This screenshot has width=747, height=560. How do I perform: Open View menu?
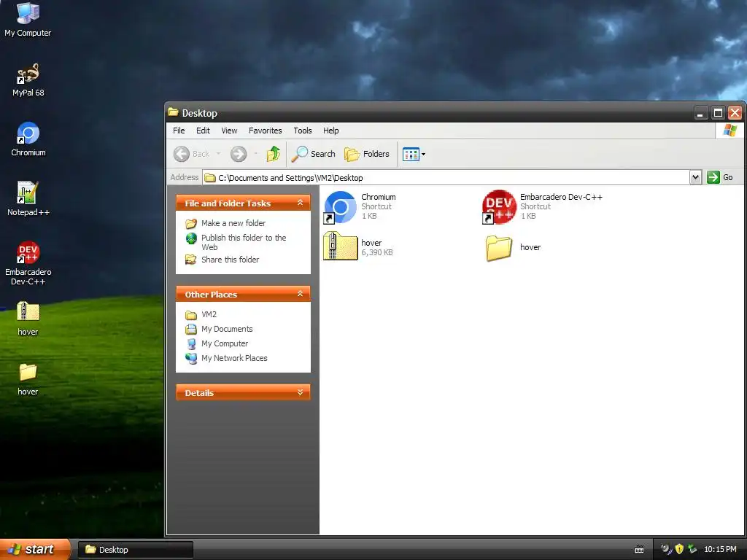point(229,131)
